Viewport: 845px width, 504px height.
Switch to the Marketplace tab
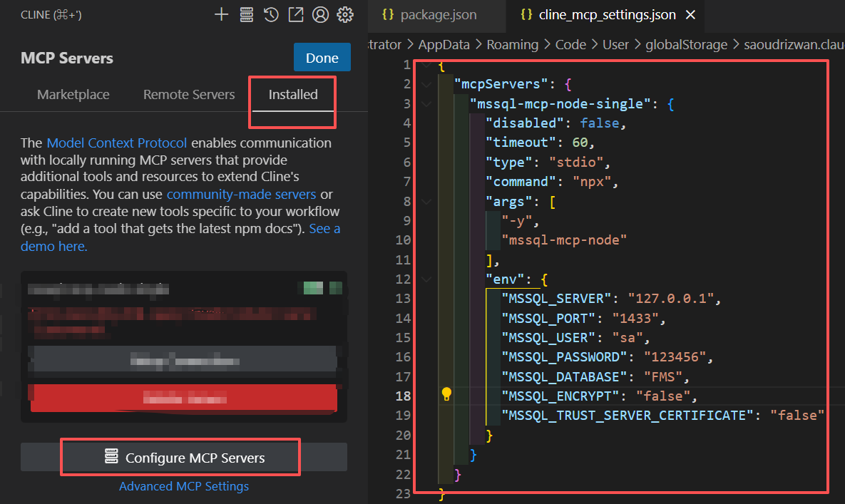point(73,95)
